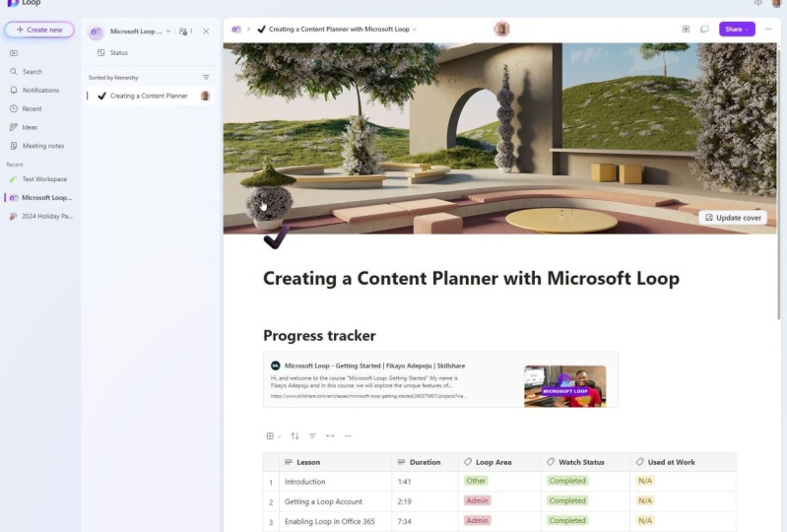787x532 pixels.
Task: Click the Completed label in Introduction row
Action: 567,481
